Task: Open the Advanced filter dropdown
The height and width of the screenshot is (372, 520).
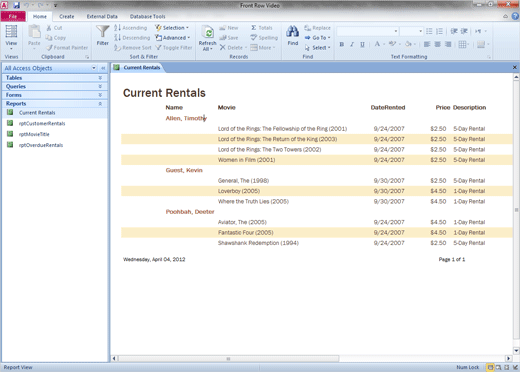Action: tap(172, 38)
